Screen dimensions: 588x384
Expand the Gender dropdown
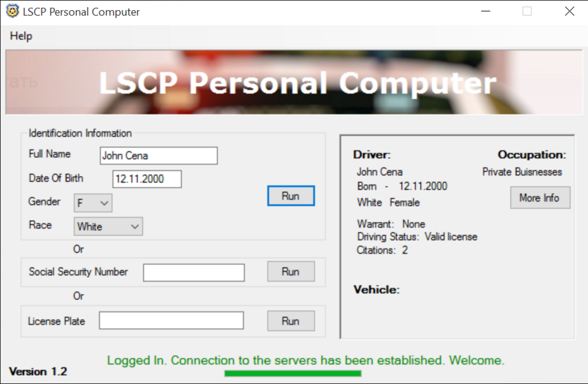point(93,203)
